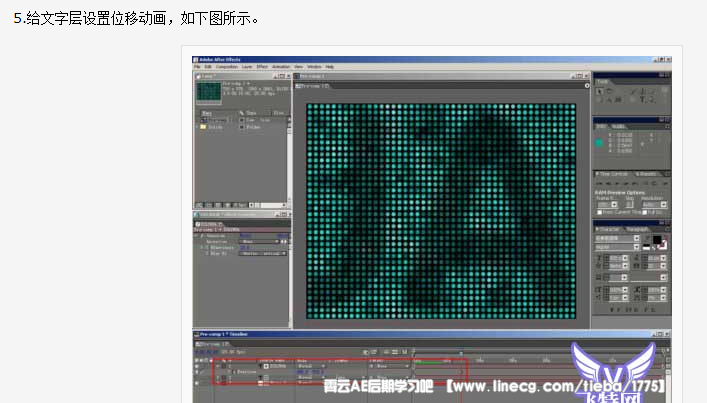Open the Composition menu
Image resolution: width=707 pixels, height=403 pixels.
click(x=226, y=67)
